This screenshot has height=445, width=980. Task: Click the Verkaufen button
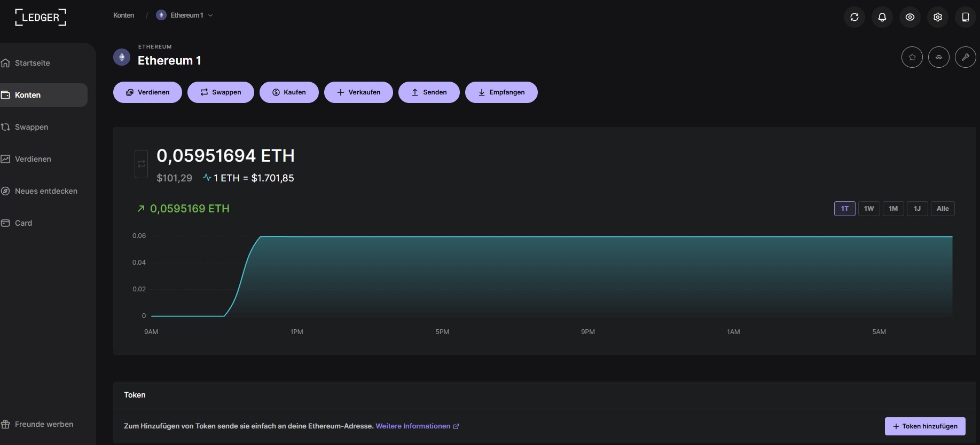pos(358,92)
